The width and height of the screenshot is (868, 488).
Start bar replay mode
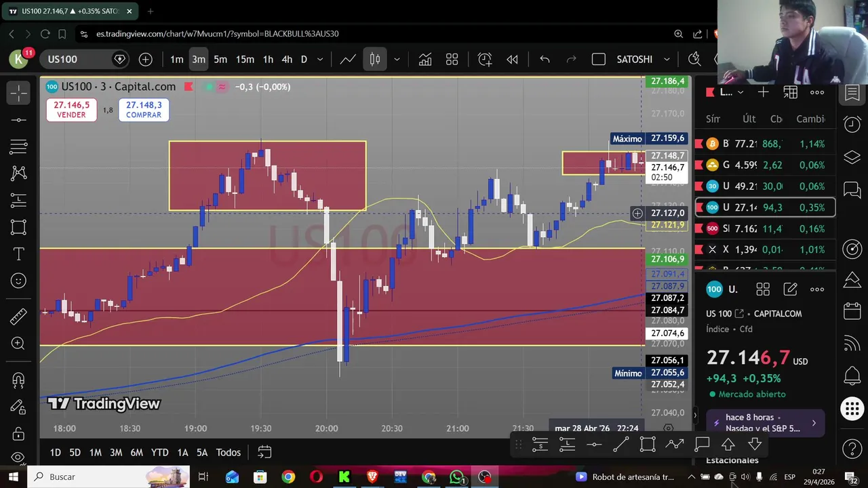click(x=512, y=60)
